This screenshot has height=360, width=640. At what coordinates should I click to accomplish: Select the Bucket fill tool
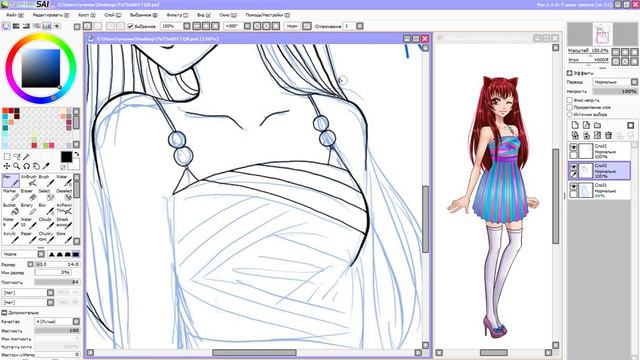point(11,209)
